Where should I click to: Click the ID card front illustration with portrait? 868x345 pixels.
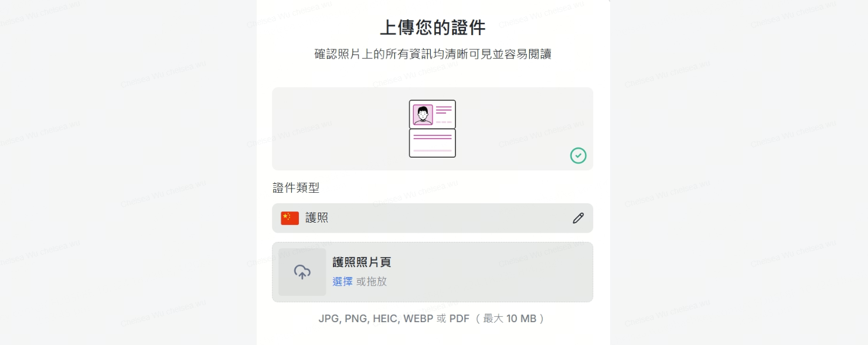tap(433, 114)
